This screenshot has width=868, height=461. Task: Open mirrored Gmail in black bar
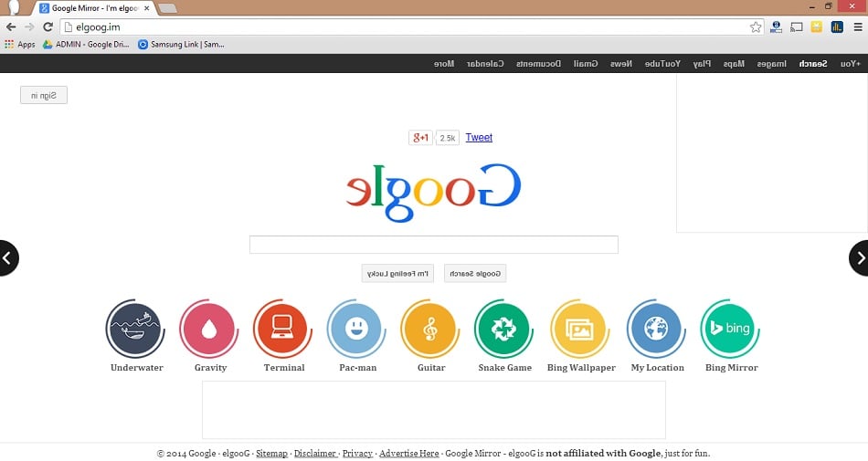pos(586,64)
